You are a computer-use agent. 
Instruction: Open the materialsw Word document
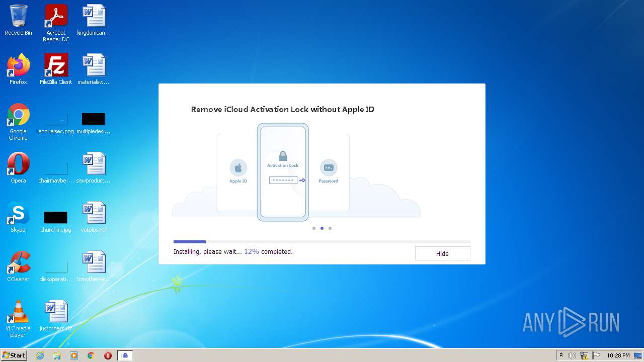pyautogui.click(x=94, y=69)
